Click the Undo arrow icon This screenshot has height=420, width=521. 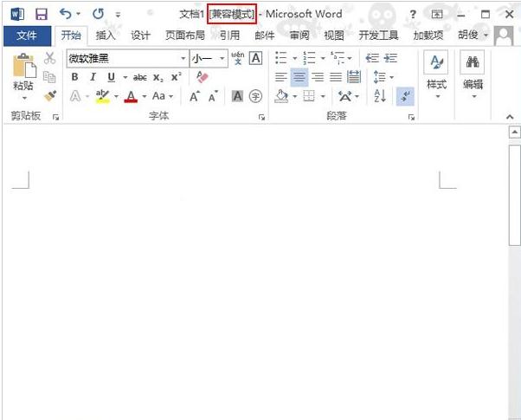tap(66, 14)
